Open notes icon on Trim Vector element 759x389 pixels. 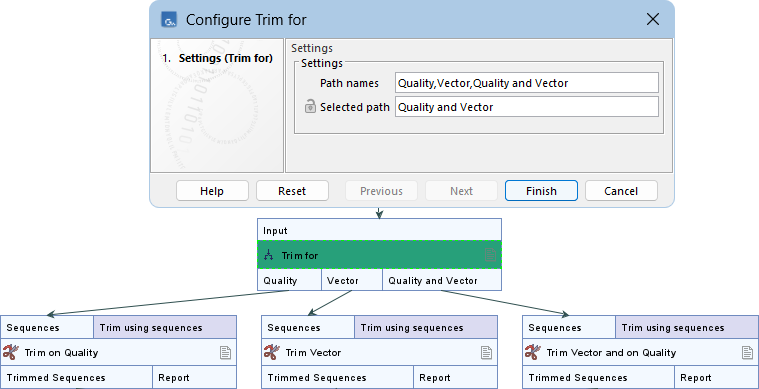(x=486, y=352)
